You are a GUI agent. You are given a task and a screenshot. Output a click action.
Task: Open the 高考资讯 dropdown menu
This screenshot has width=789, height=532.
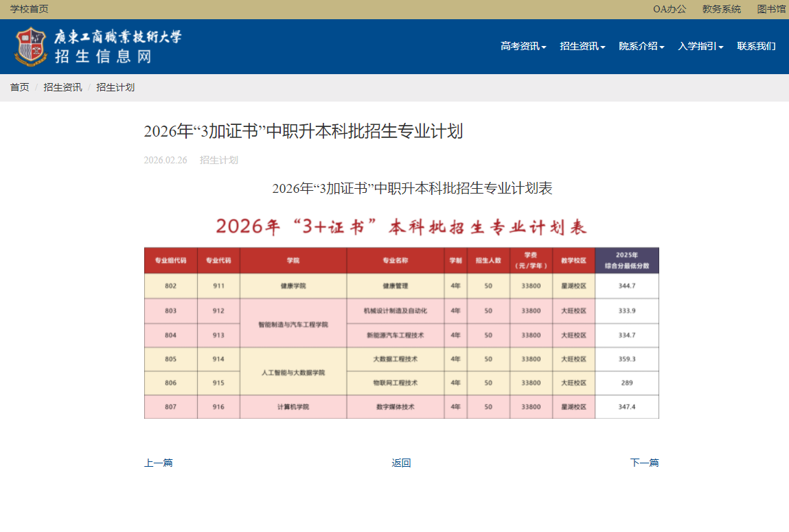[x=521, y=46]
